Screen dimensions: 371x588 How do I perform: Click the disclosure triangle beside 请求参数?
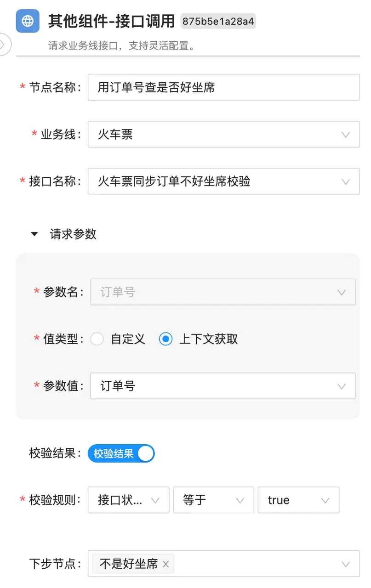34,234
